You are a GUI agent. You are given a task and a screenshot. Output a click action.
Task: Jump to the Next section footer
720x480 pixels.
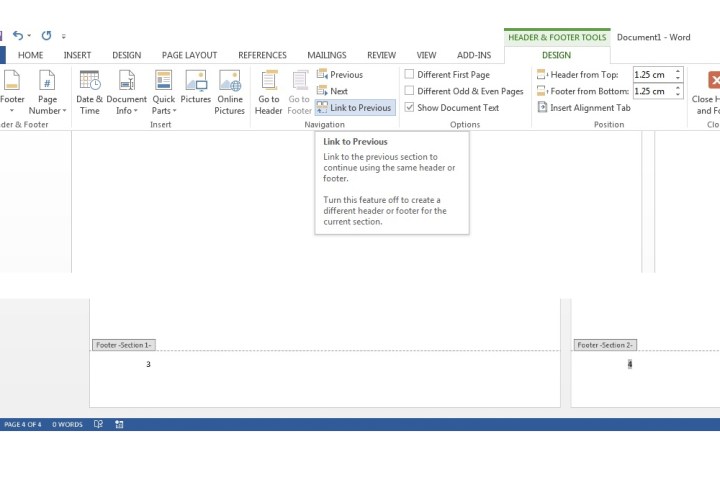point(332,91)
